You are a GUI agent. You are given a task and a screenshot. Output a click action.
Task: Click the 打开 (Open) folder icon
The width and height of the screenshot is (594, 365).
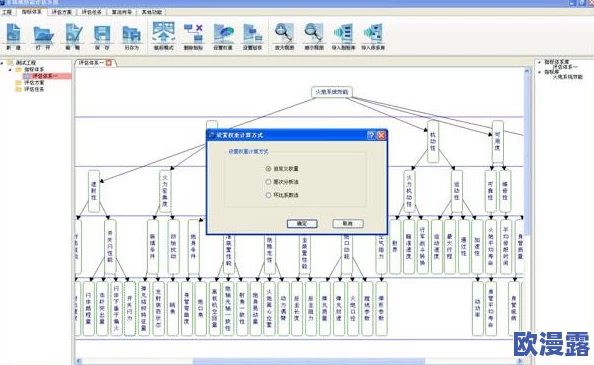pyautogui.click(x=43, y=34)
